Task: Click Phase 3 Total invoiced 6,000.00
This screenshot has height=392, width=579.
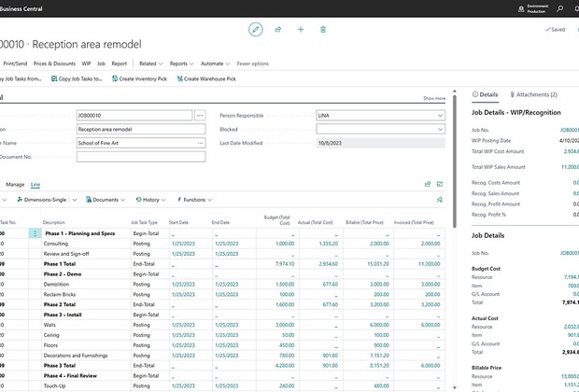Action: click(x=431, y=366)
